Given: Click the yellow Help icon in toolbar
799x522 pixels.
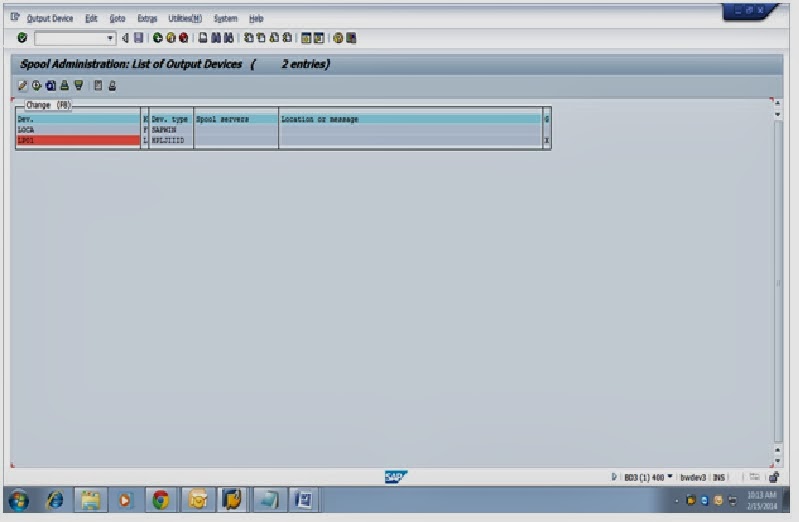Looking at the screenshot, I should (338, 38).
